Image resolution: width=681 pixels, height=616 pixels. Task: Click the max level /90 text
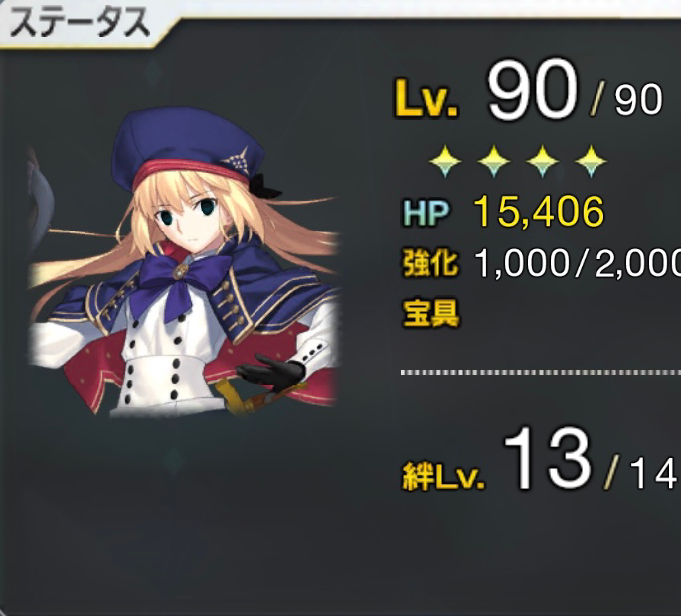(626, 100)
